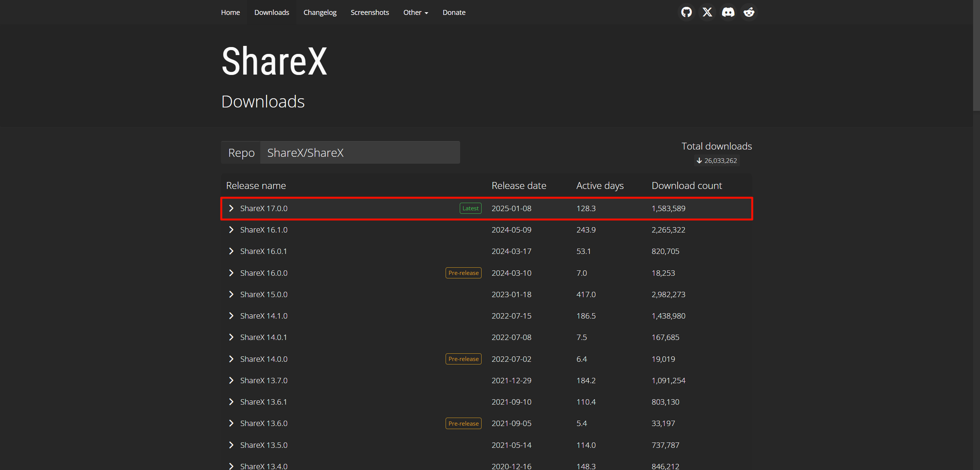980x470 pixels.
Task: Open the Donate link
Action: tap(454, 13)
